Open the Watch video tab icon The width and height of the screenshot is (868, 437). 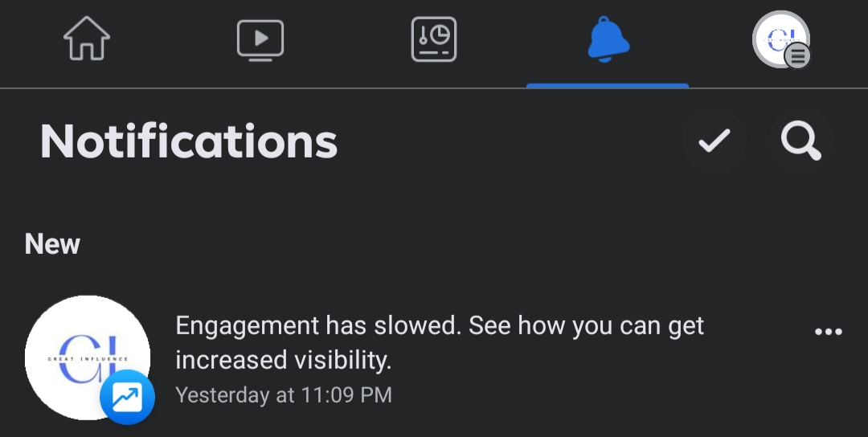260,40
